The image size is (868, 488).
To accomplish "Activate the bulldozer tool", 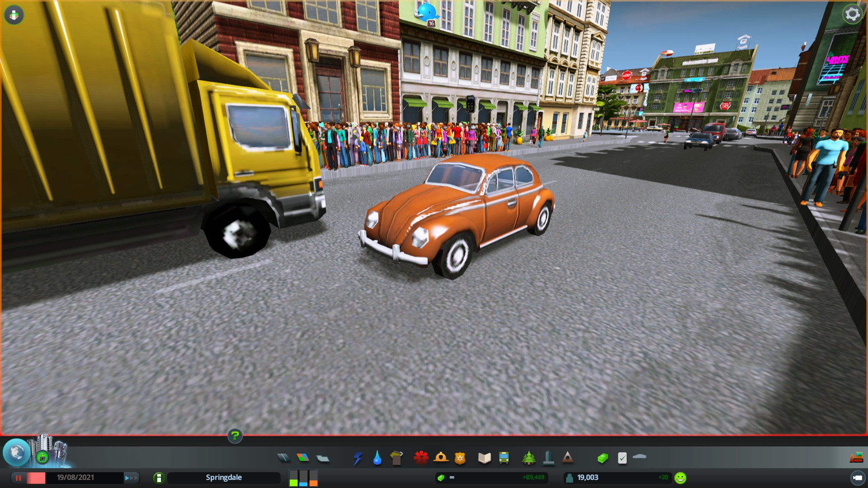I will point(856,458).
